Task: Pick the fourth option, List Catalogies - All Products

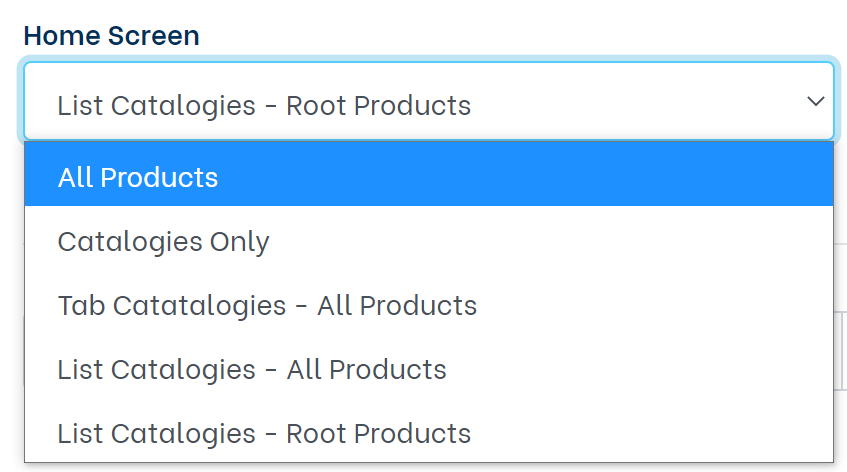Action: click(x=252, y=370)
